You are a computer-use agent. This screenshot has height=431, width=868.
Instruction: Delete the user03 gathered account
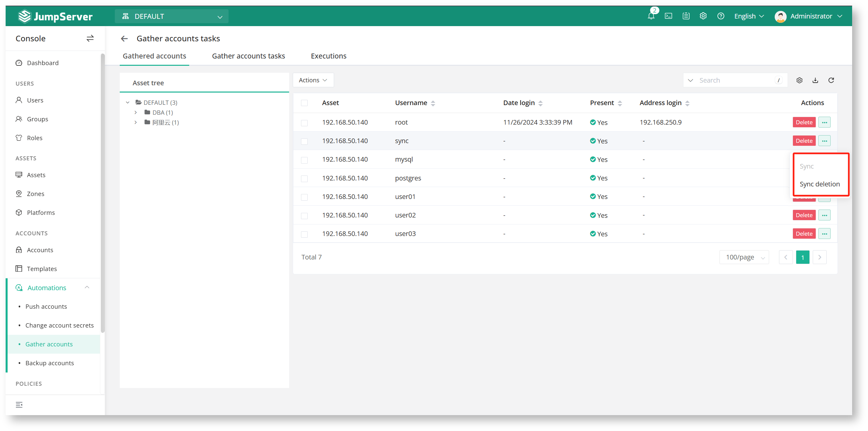click(804, 234)
